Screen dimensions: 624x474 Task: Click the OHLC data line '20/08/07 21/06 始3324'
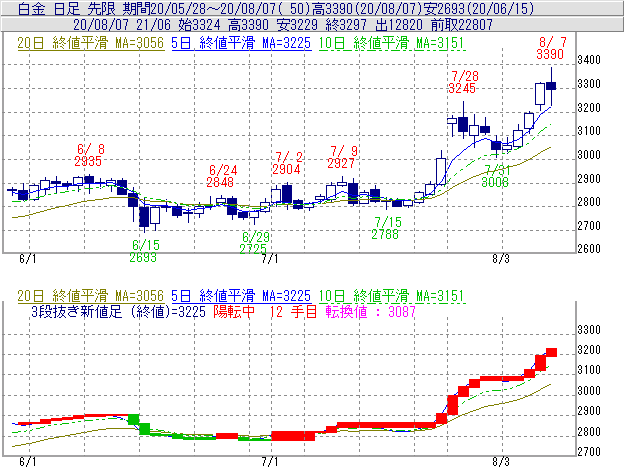[x=146, y=25]
